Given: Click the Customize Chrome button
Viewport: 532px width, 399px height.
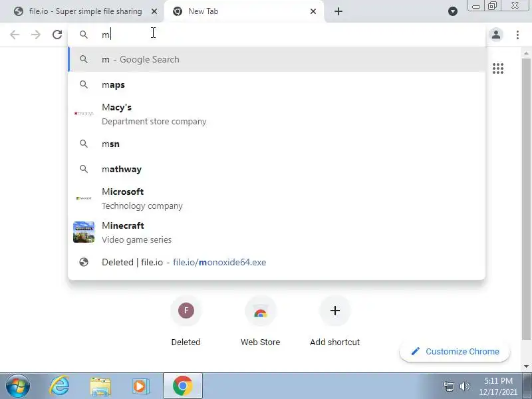Looking at the screenshot, I should point(455,352).
